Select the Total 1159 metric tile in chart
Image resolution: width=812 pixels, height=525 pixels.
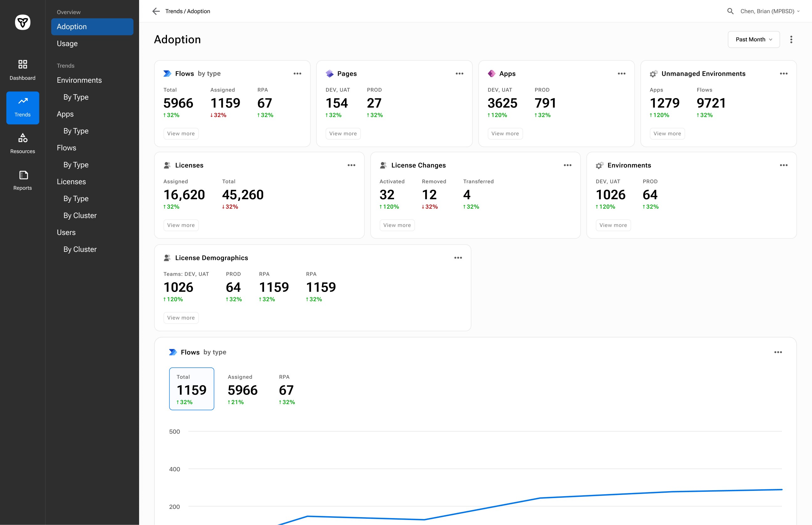click(192, 389)
